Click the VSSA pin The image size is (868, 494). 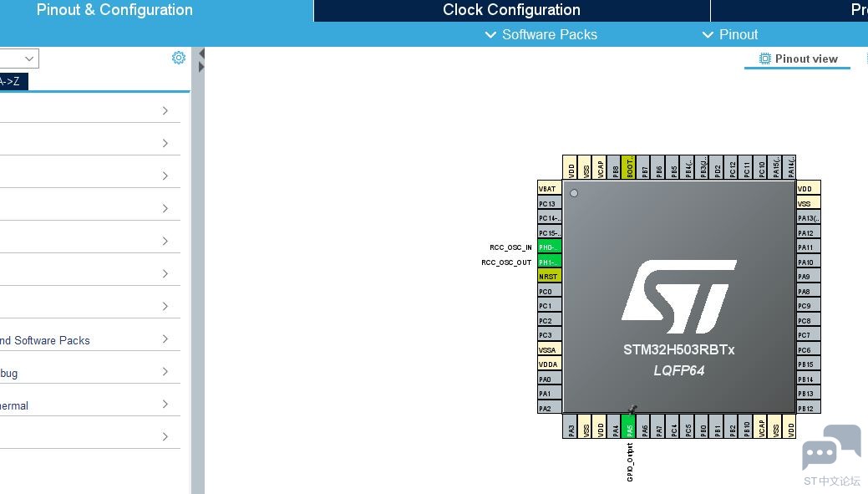[549, 349]
